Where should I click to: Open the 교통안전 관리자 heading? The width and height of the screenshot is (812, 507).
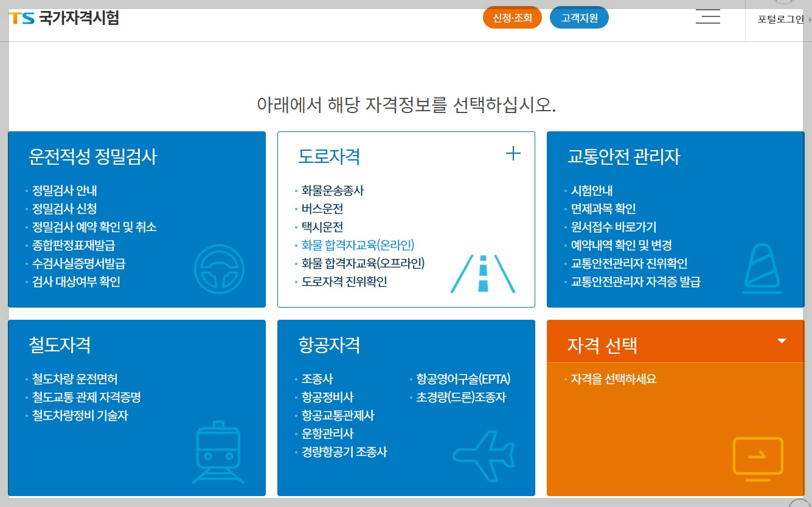pyautogui.click(x=623, y=157)
